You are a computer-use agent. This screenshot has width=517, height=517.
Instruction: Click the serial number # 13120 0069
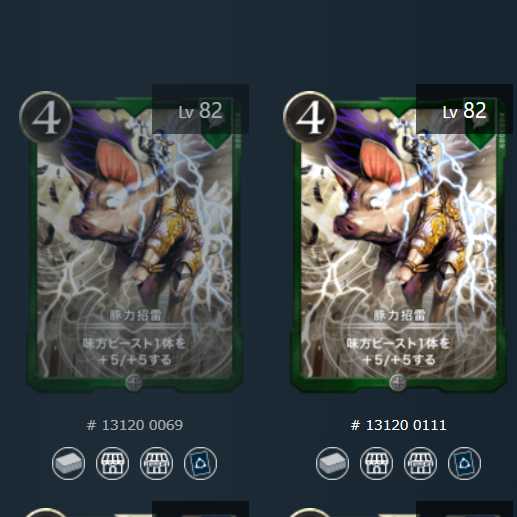coord(135,425)
